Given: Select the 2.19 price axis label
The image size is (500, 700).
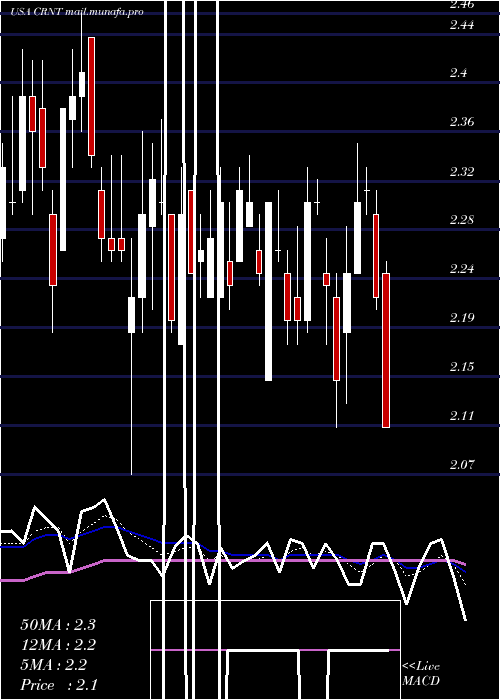Looking at the screenshot, I should [x=461, y=318].
